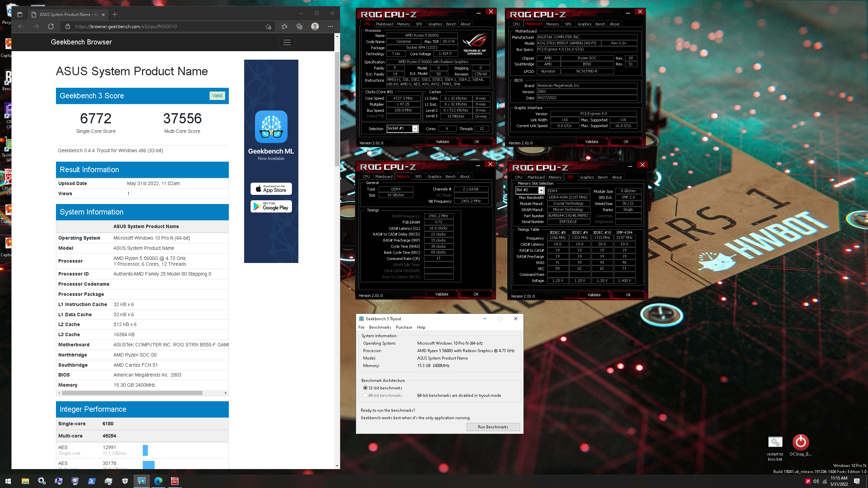Click the Core Speed 4727.3 MHz field
This screenshot has height=488, width=868.
click(403, 98)
